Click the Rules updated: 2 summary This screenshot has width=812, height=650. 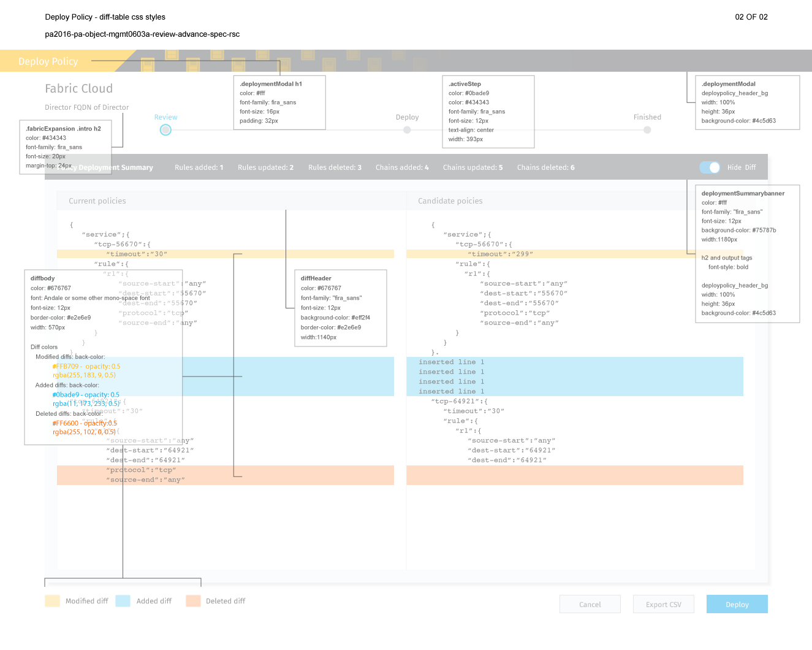(x=265, y=167)
